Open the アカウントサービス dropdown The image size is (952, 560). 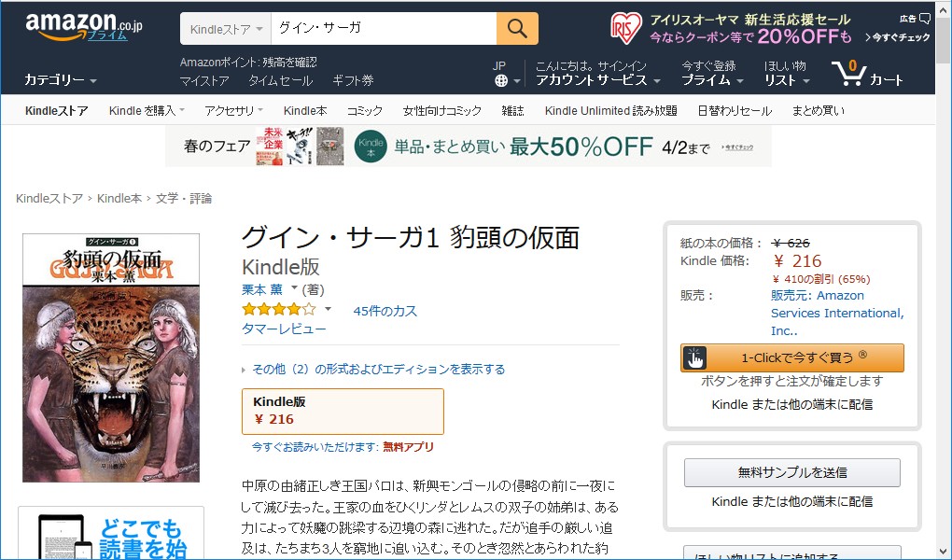pyautogui.click(x=598, y=80)
